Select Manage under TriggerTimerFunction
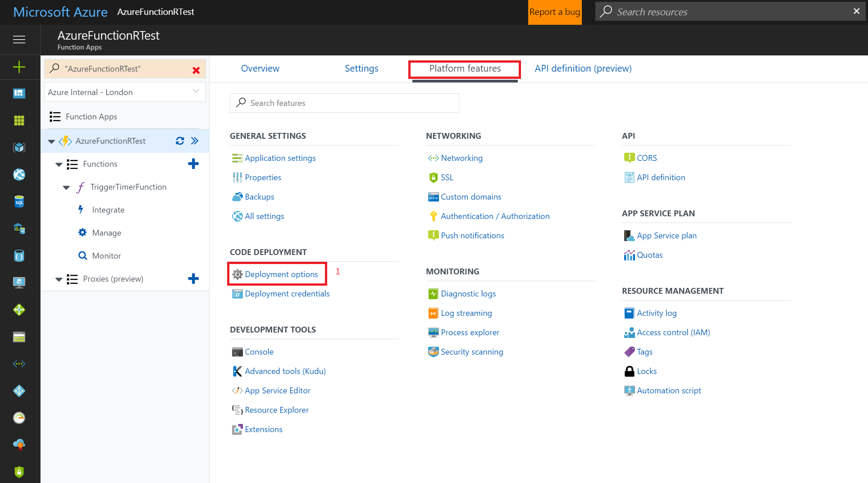The height and width of the screenshot is (483, 868). click(106, 233)
